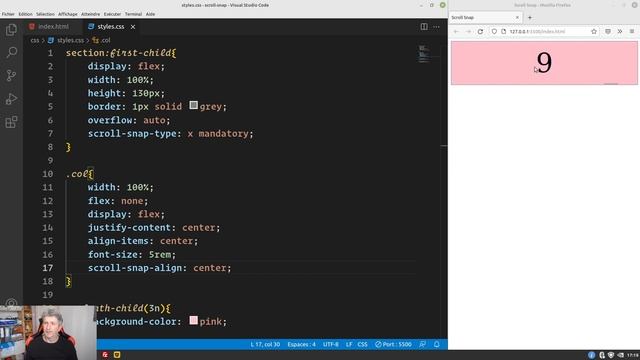
Task: Reload the page in Firefox
Action: (x=480, y=31)
